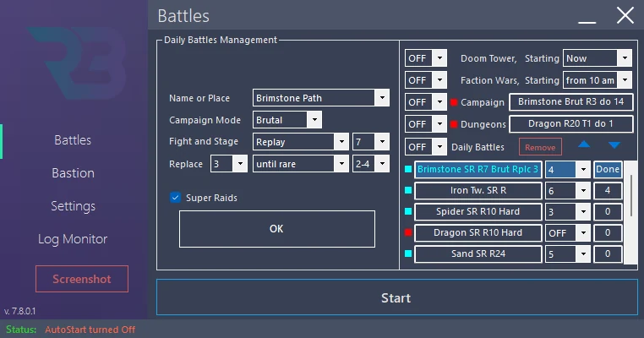Screen dimensions: 644x338
Task: Open Name or Place dropdown
Action: tap(321, 98)
